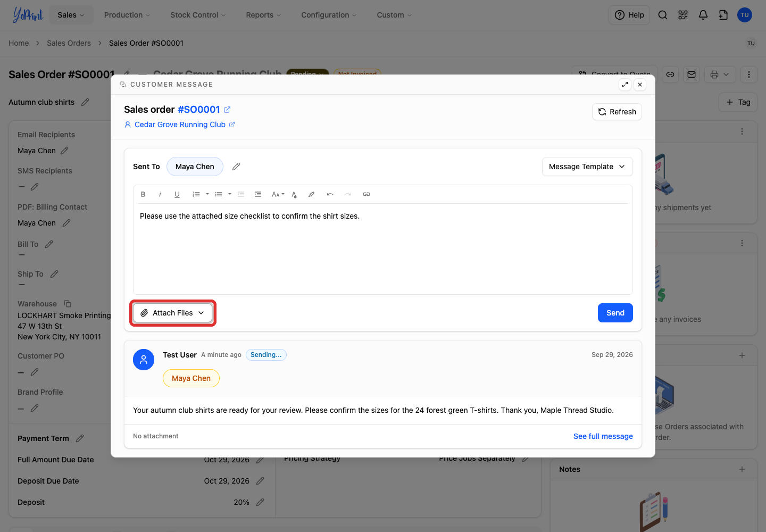Open the Stock Control menu

[x=198, y=15]
